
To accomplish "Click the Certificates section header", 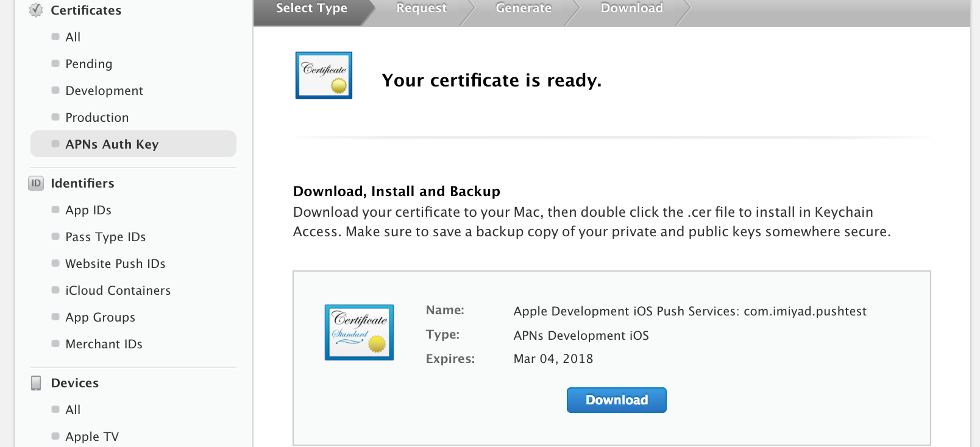I will coord(86,10).
